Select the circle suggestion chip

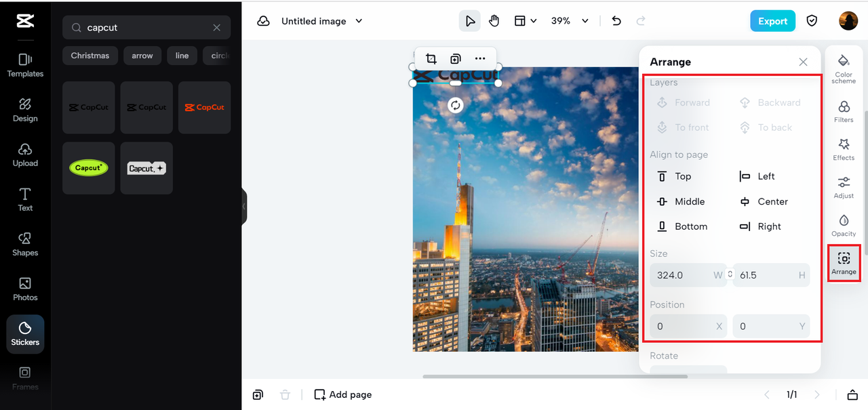click(217, 56)
